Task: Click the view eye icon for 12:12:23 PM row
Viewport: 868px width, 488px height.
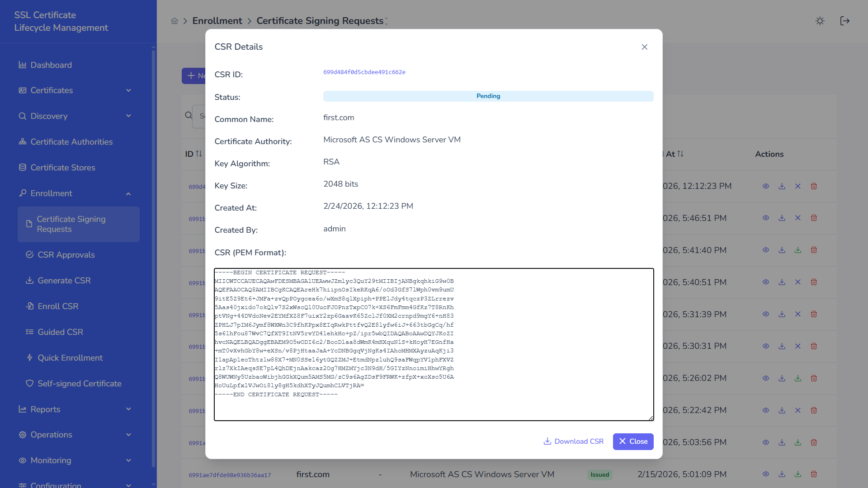Action: pos(766,186)
